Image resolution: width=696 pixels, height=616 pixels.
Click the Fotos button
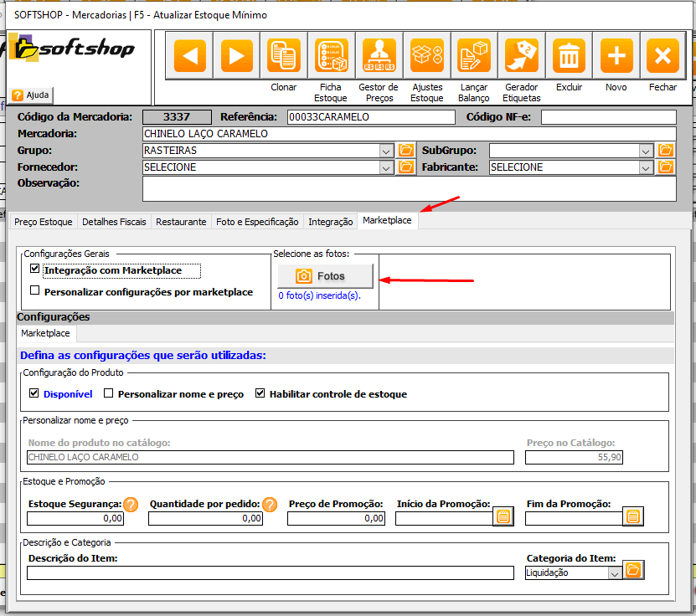click(325, 276)
